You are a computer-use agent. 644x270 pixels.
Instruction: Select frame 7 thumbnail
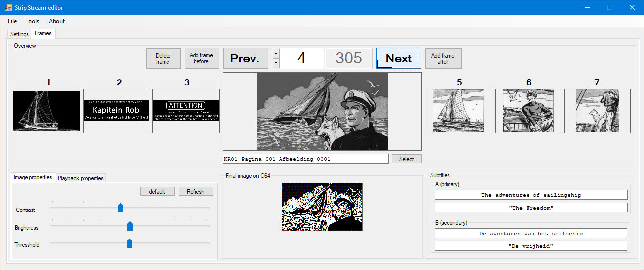[x=597, y=111]
